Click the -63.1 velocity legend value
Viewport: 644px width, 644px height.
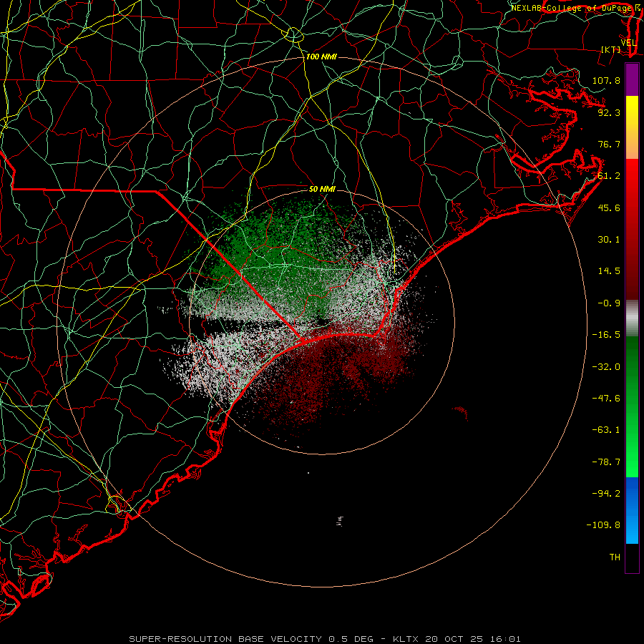pyautogui.click(x=606, y=430)
